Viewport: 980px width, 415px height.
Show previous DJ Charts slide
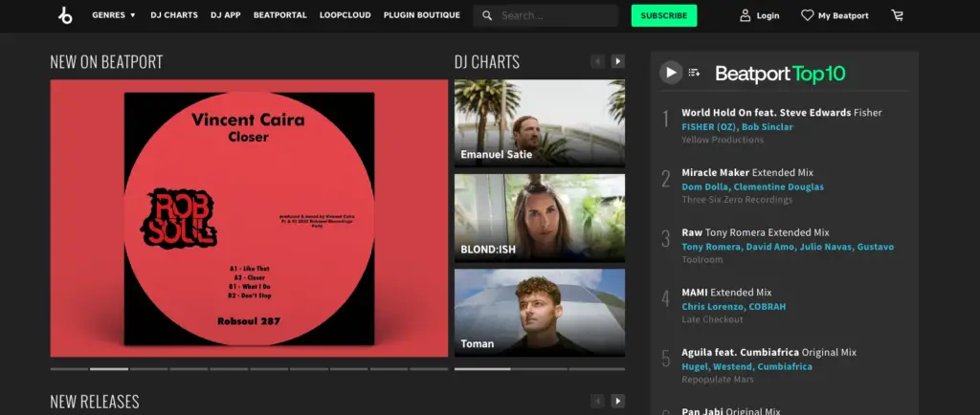point(597,61)
